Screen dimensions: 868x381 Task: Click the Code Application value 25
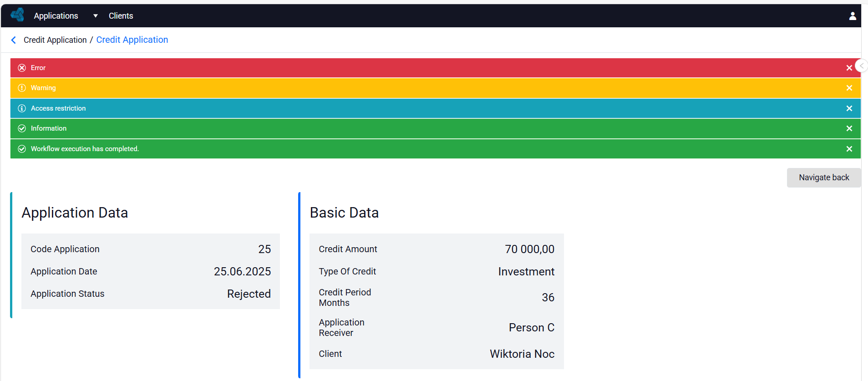(264, 249)
